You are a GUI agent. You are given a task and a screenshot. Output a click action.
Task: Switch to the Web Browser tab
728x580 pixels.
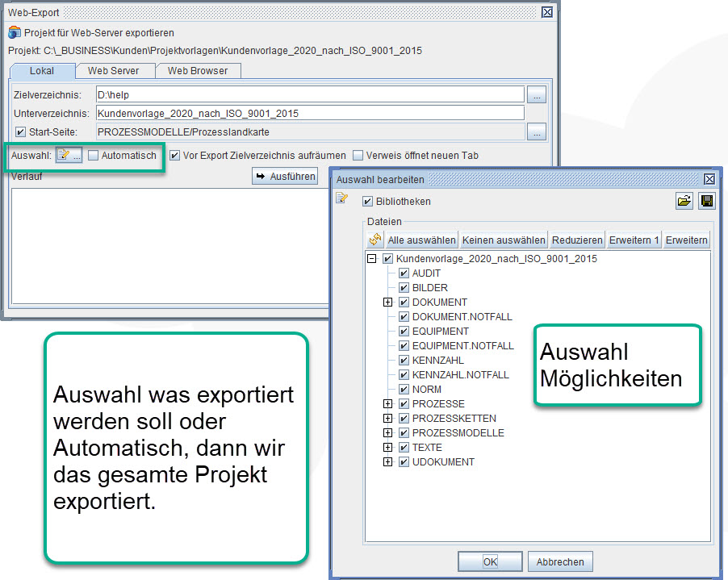tap(199, 70)
